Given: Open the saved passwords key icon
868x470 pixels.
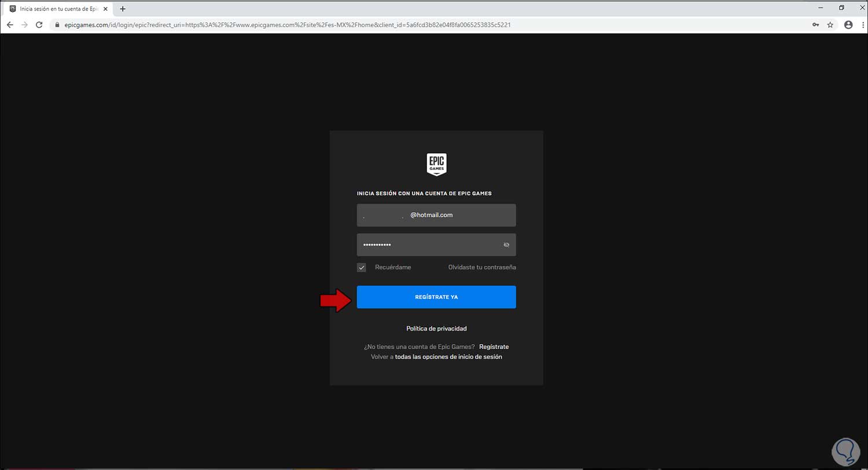Looking at the screenshot, I should tap(815, 25).
